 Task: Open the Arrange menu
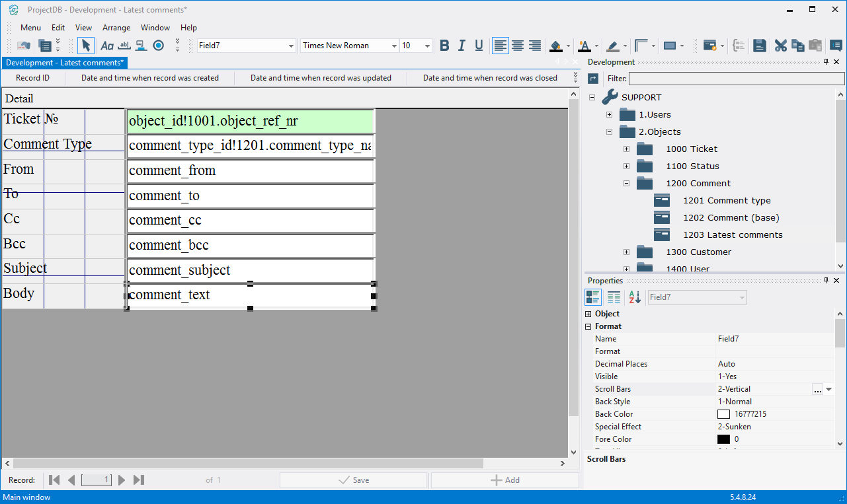pos(116,28)
